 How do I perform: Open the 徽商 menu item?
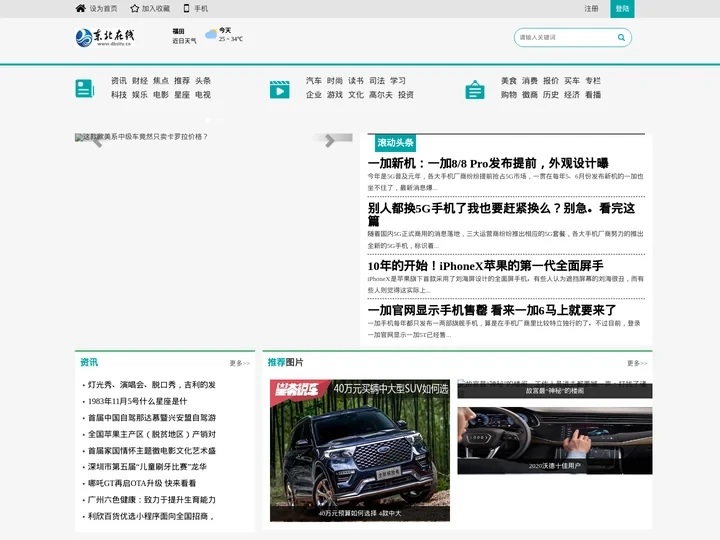click(x=530, y=95)
